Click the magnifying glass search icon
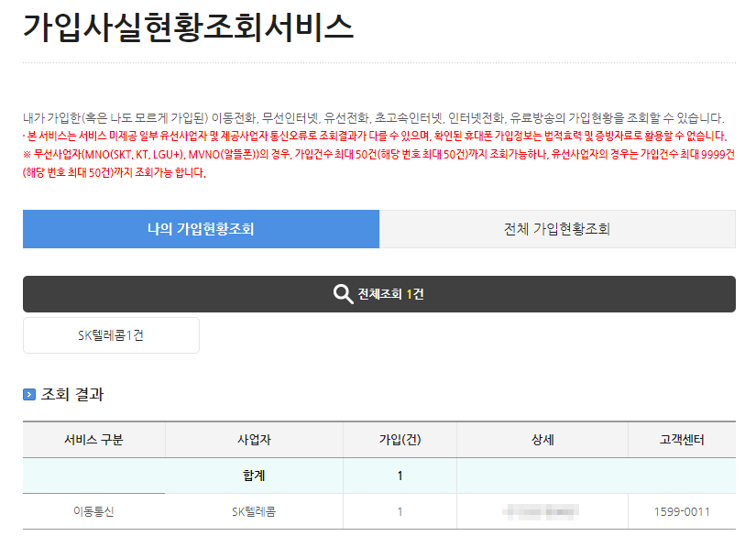The height and width of the screenshot is (558, 756). 343,293
